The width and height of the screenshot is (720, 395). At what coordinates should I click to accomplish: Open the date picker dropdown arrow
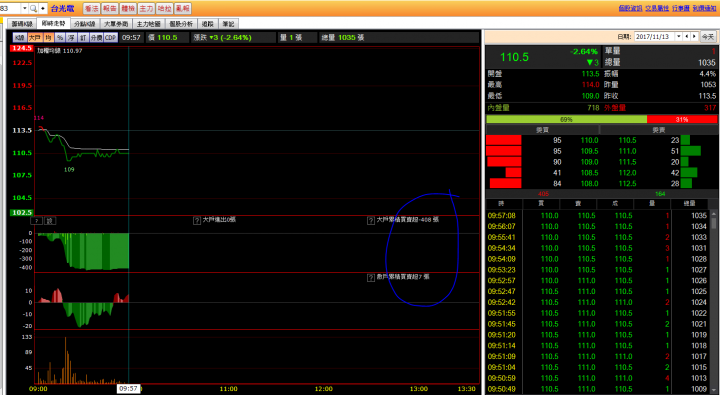coord(678,37)
